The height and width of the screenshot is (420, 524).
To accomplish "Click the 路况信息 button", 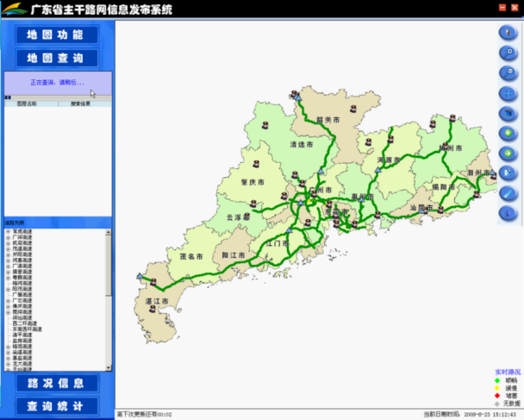I will click(x=55, y=383).
